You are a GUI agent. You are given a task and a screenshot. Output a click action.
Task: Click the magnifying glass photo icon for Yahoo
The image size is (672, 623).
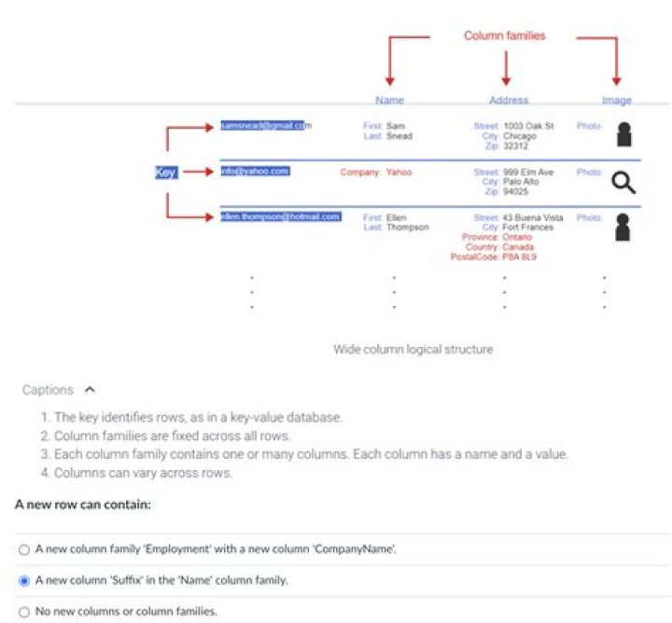pos(623,183)
